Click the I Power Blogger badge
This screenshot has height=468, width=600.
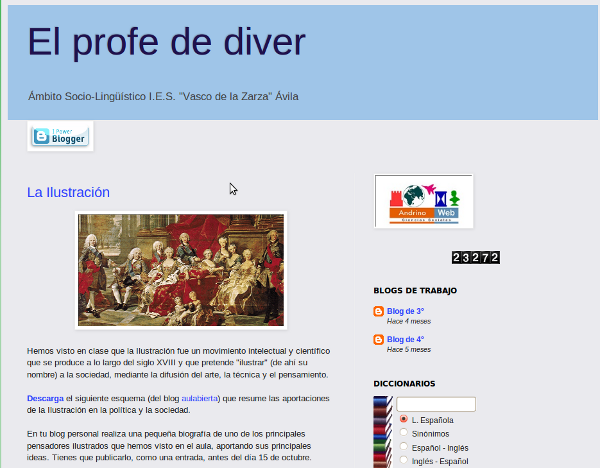[x=60, y=136]
